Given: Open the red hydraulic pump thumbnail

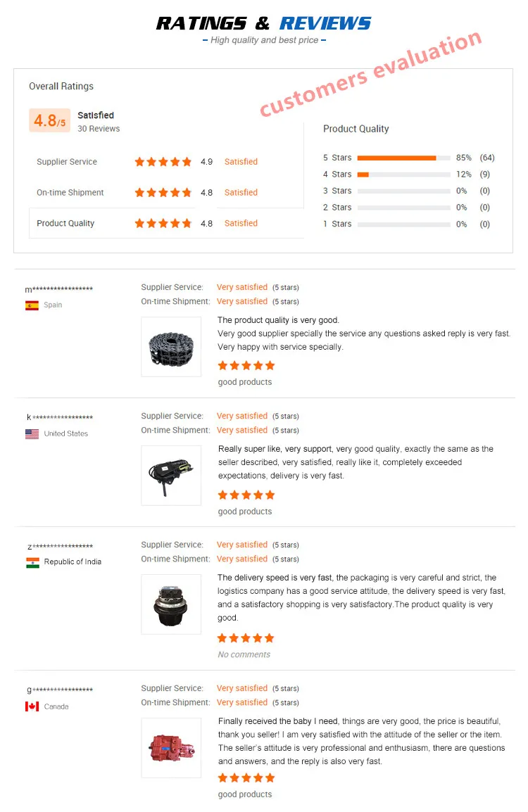Looking at the screenshot, I should coord(171,747).
